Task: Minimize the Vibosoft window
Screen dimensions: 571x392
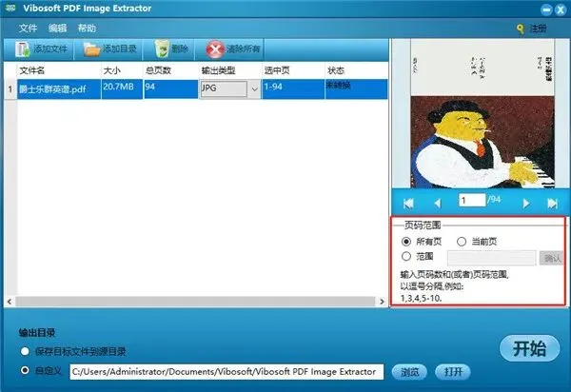Action: [546, 10]
